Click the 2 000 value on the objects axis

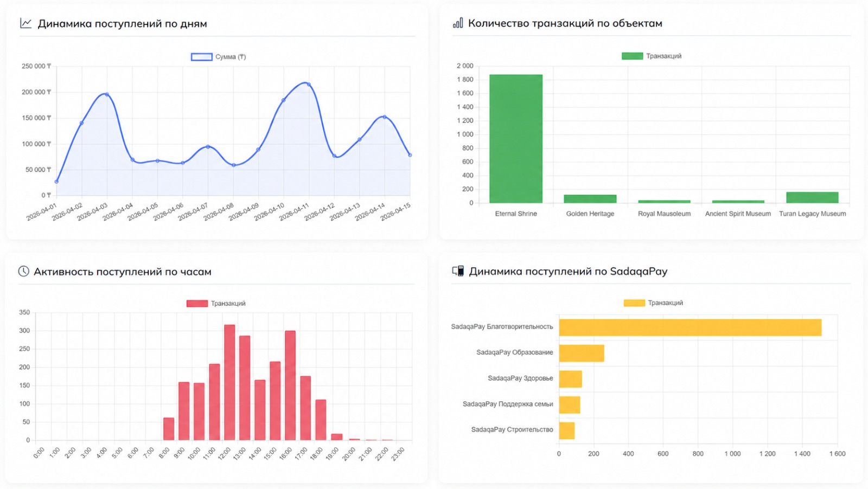coord(465,66)
